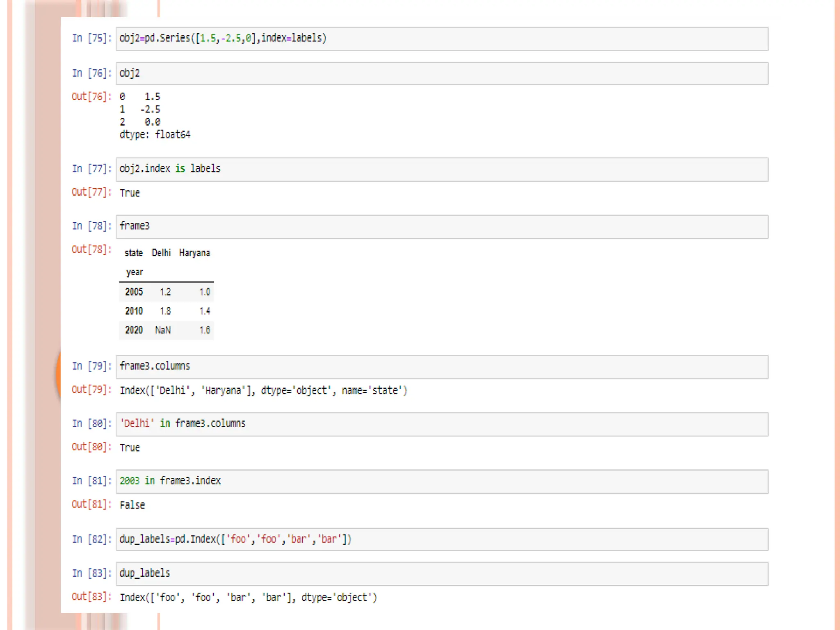
Task: Click the 2005 row index in the table
Action: click(x=134, y=292)
